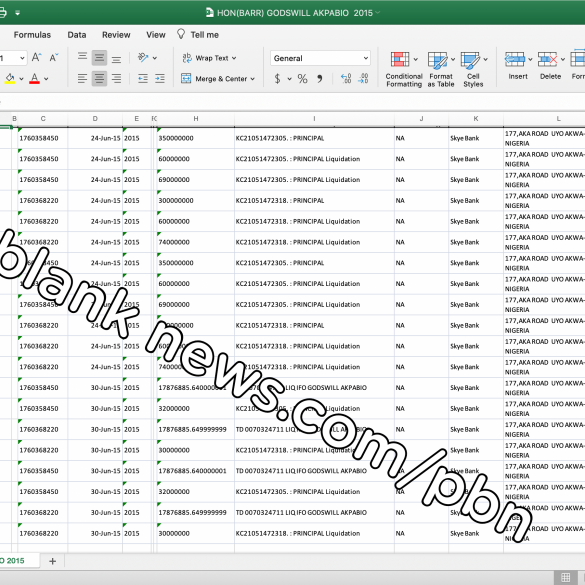Open Insert dropdown arrow
Viewport: 585px width, 585px height.
(530, 60)
